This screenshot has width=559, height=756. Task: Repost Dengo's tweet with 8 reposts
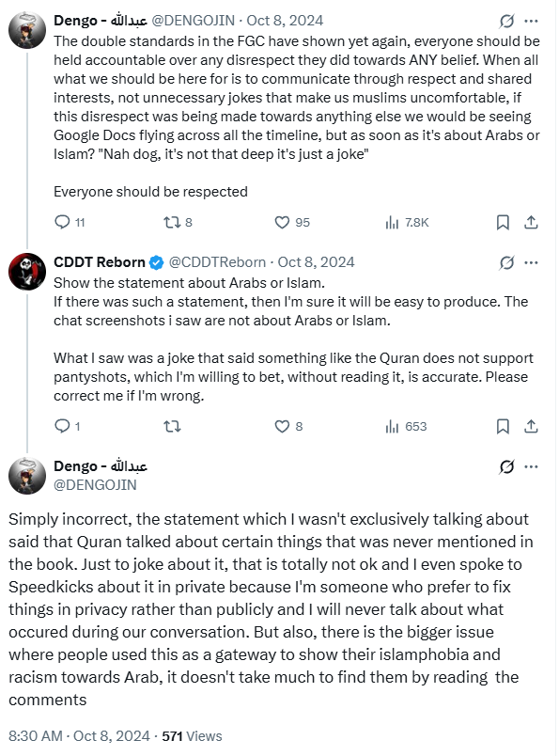[x=172, y=222]
